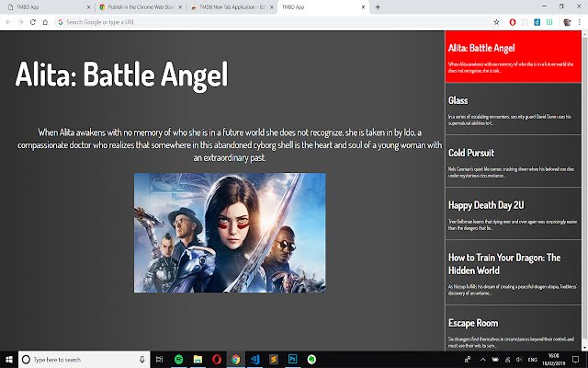Open the Windows Start menu

click(x=9, y=360)
